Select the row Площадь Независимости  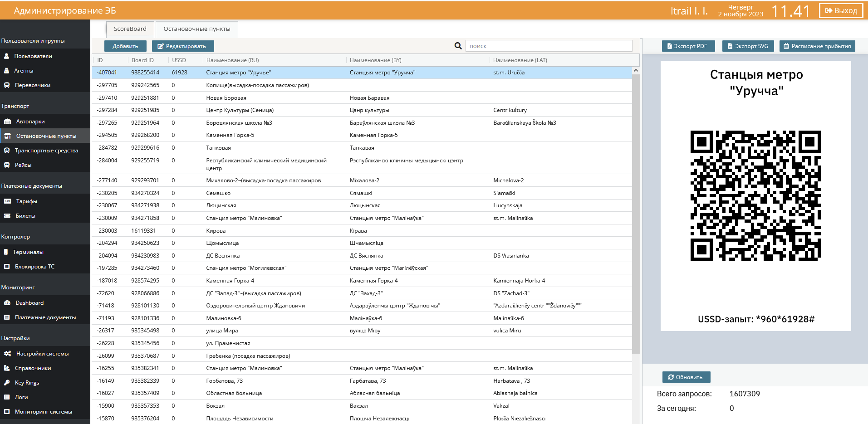362,419
